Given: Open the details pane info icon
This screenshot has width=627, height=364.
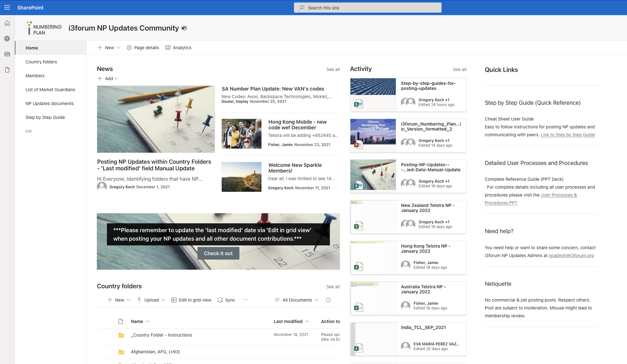Looking at the screenshot, I should point(328,300).
